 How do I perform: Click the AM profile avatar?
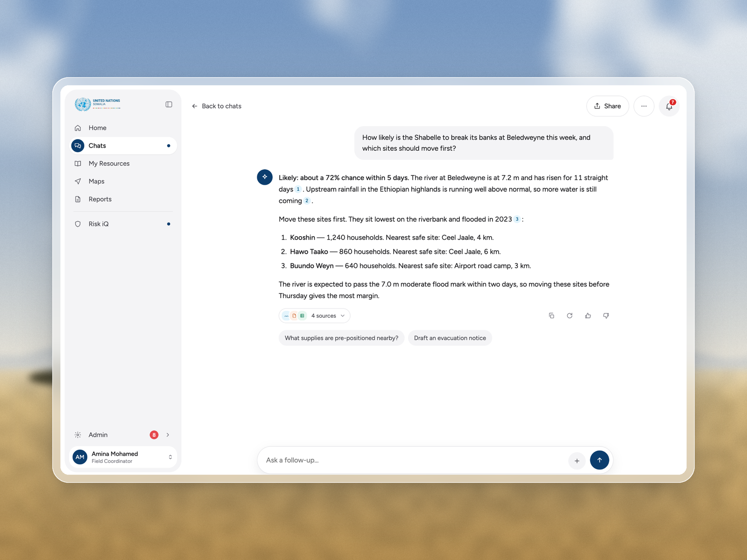pyautogui.click(x=80, y=457)
